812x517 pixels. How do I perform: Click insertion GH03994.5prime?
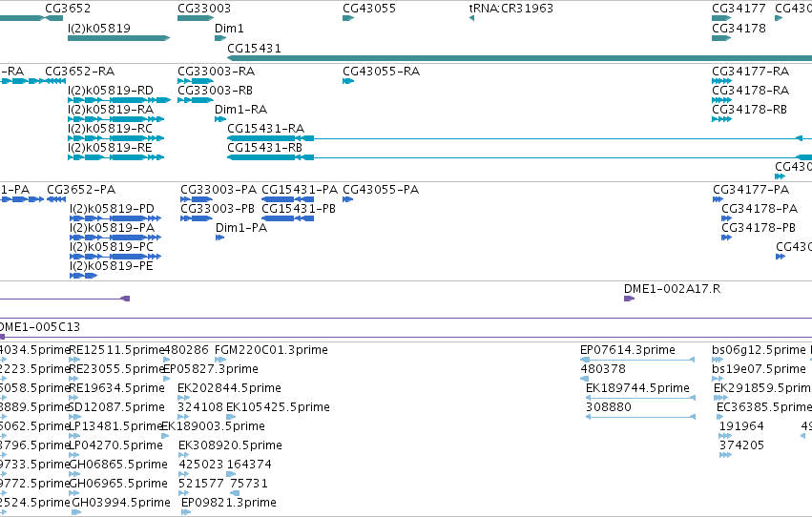[x=121, y=503]
